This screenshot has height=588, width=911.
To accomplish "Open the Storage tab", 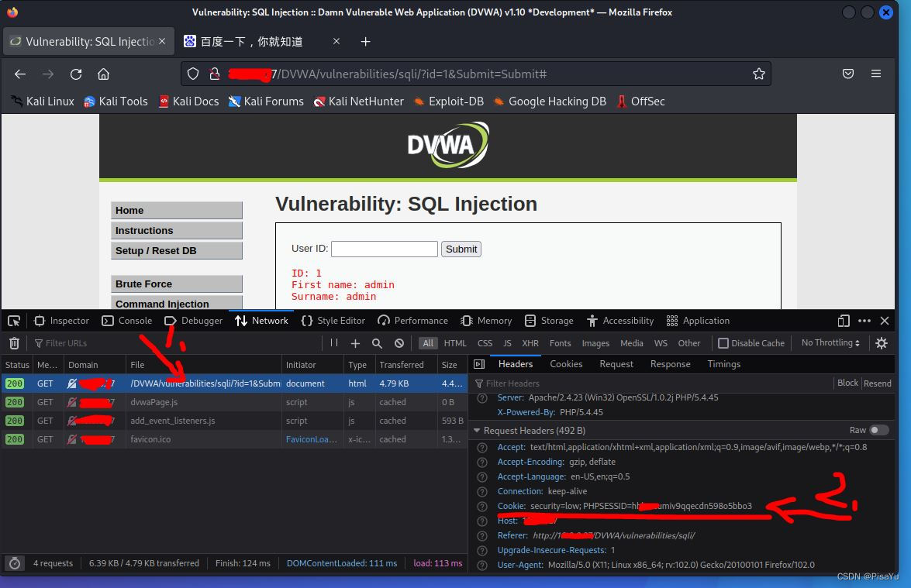I will pyautogui.click(x=549, y=321).
